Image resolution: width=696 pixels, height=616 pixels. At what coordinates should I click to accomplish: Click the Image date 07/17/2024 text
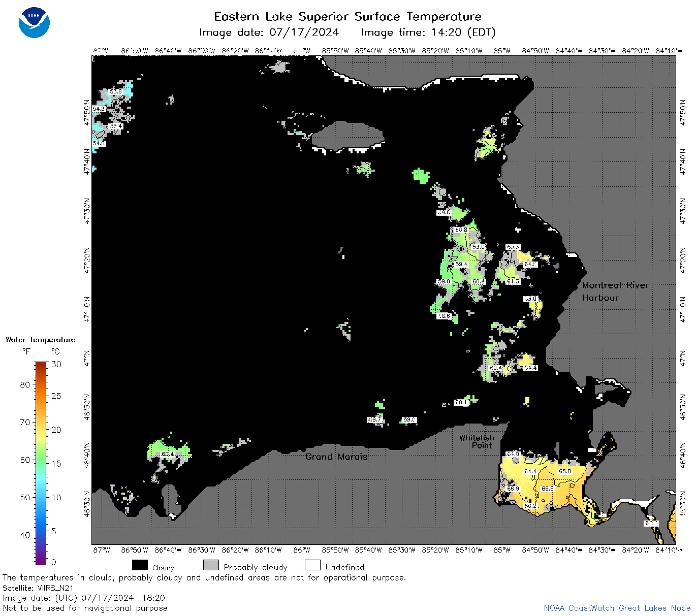click(x=269, y=33)
